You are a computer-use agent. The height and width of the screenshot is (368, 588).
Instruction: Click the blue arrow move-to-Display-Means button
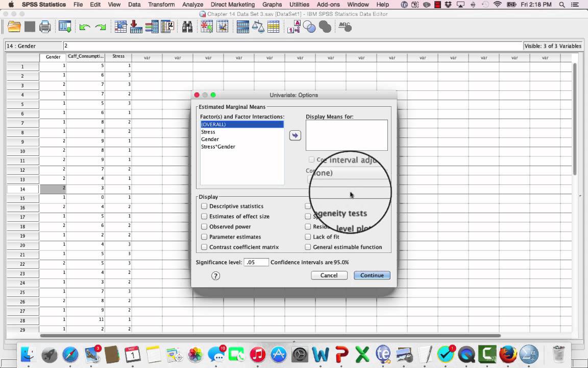click(295, 135)
